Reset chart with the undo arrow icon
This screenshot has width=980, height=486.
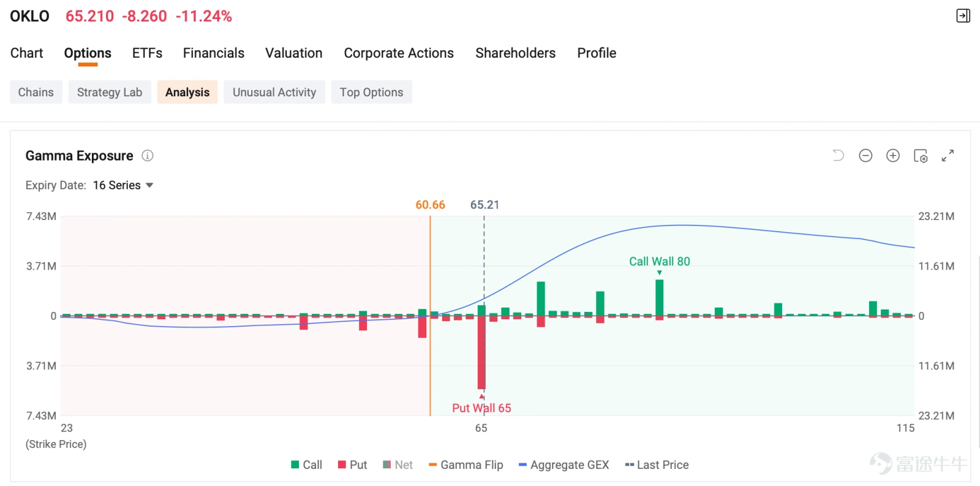click(838, 156)
